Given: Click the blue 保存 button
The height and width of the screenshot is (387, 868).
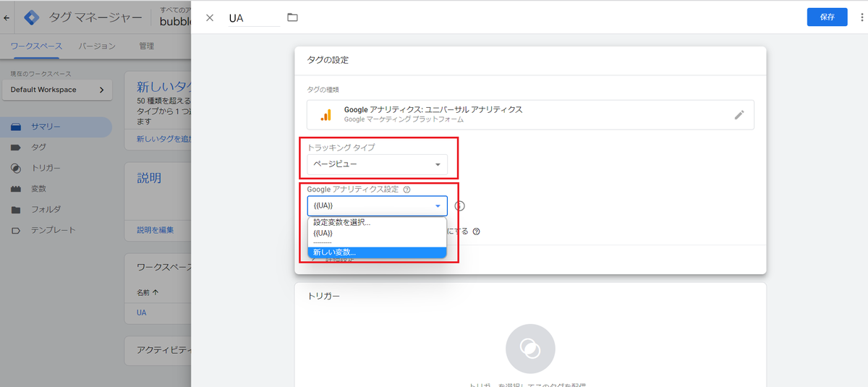Looking at the screenshot, I should click(827, 17).
